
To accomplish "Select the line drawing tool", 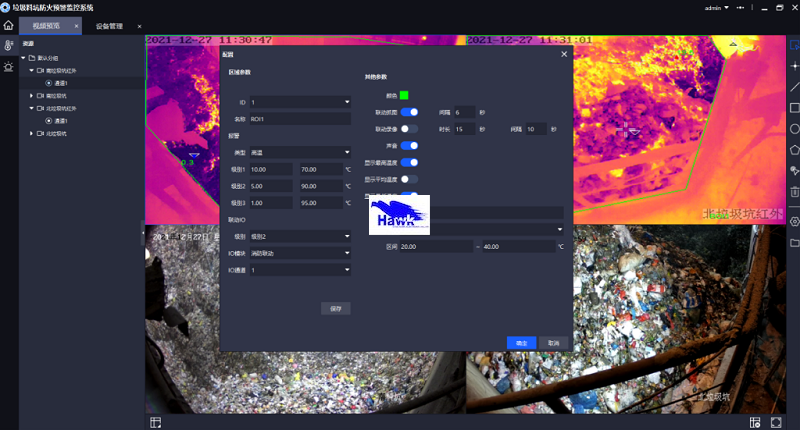I will [x=794, y=88].
